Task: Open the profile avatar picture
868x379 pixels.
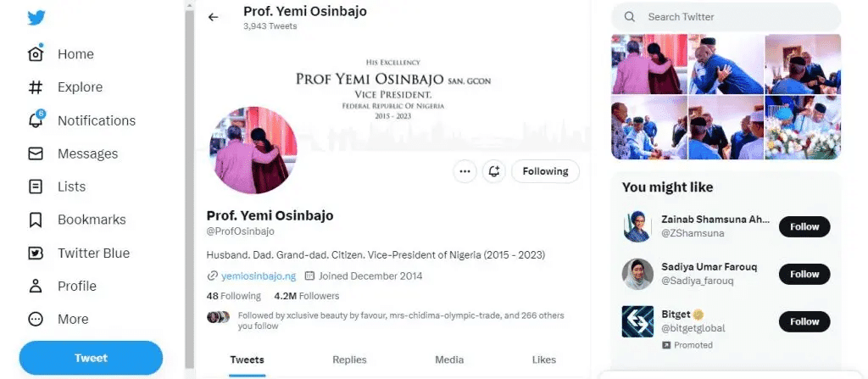Action: [252, 150]
